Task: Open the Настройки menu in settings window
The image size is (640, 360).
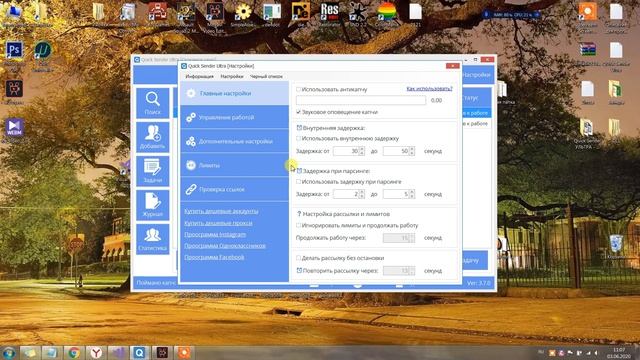Action: pos(232,76)
